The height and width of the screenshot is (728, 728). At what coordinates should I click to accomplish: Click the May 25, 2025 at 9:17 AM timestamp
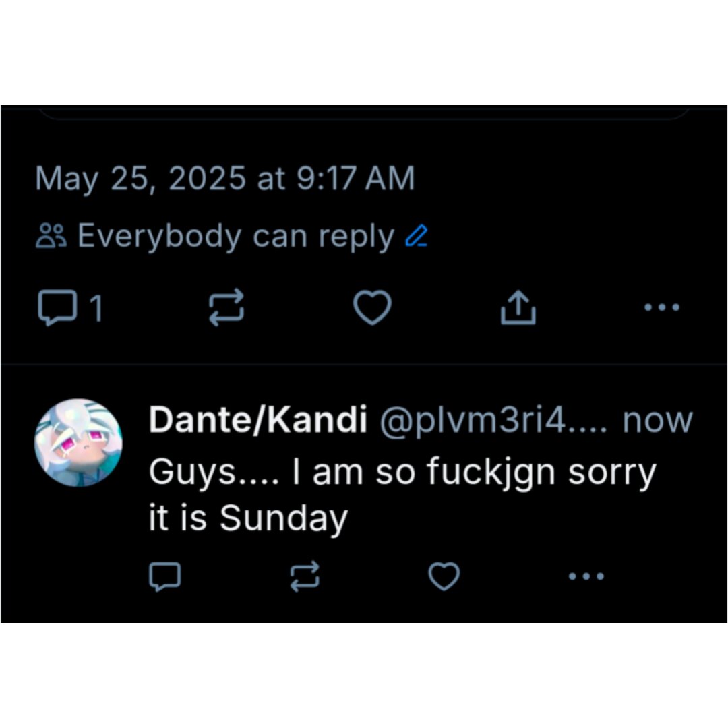coord(225,179)
